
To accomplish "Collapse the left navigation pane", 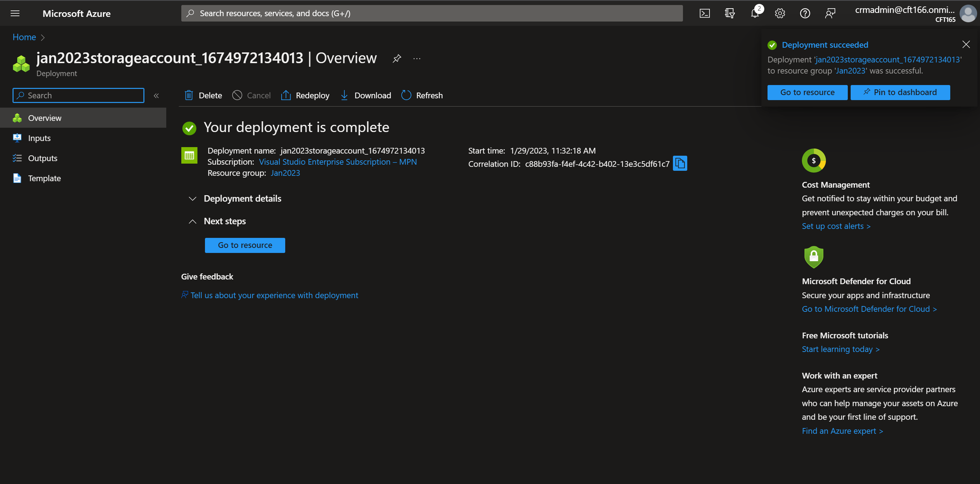I will (x=156, y=95).
